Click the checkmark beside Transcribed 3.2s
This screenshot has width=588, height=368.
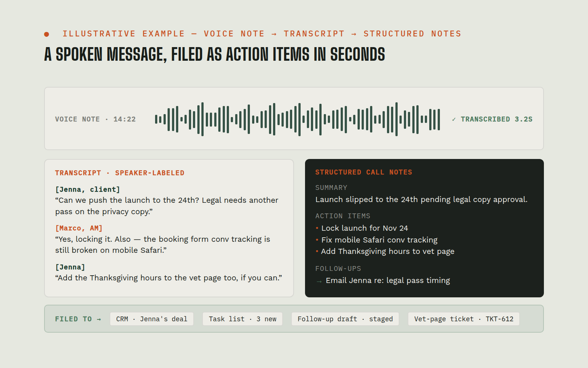[x=454, y=119]
